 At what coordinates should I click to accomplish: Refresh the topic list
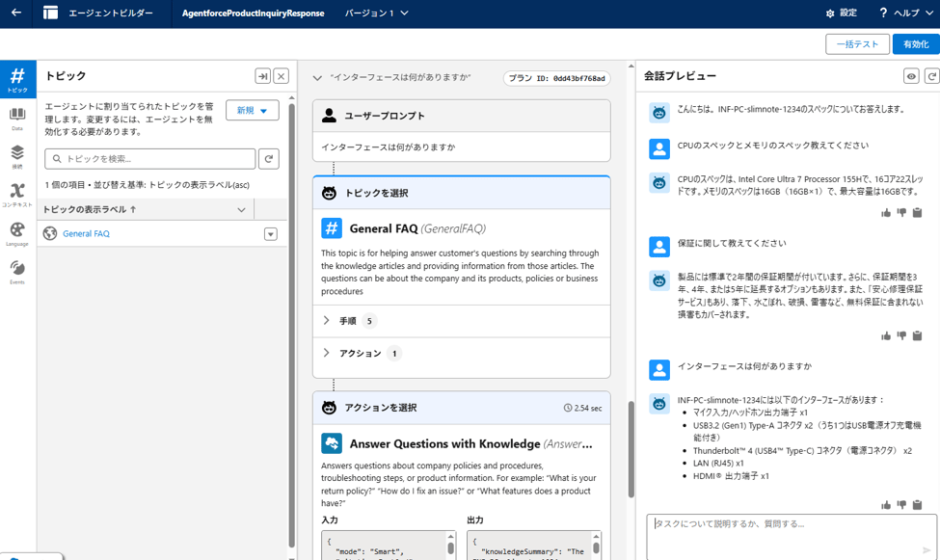coord(269,159)
